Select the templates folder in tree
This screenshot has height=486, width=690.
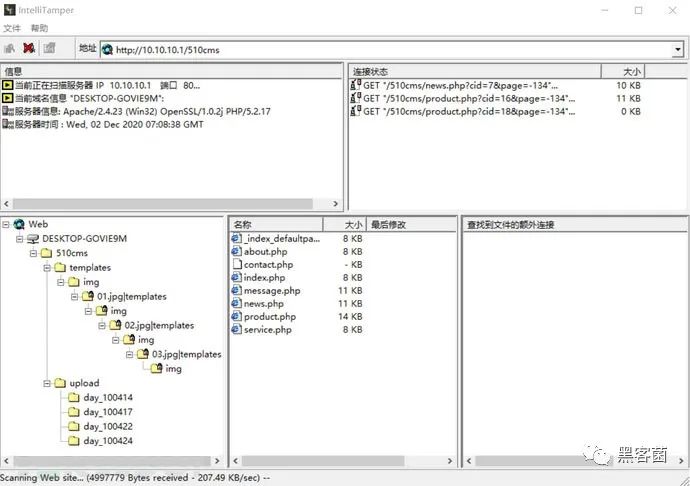click(x=90, y=268)
